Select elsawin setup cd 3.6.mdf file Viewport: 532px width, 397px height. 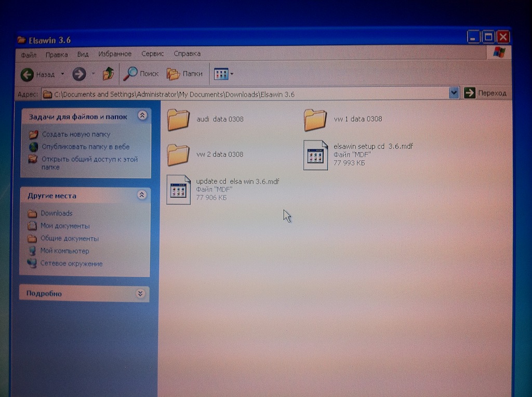(316, 155)
